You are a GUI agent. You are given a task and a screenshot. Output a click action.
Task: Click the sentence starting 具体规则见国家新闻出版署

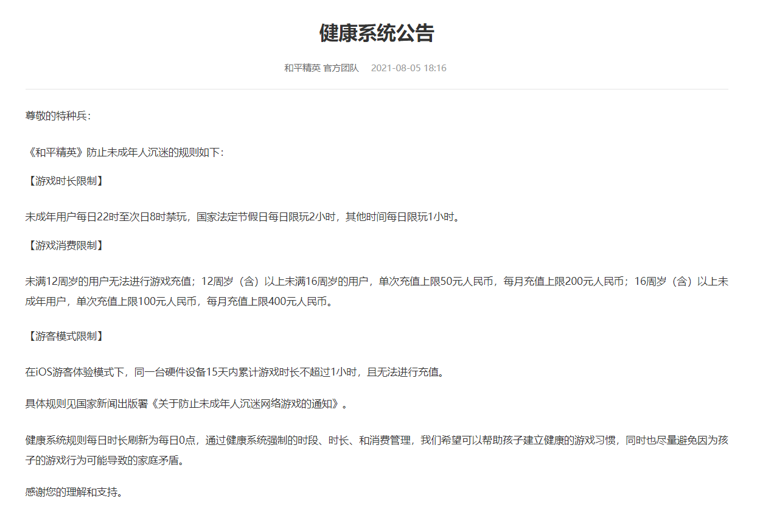click(x=187, y=404)
